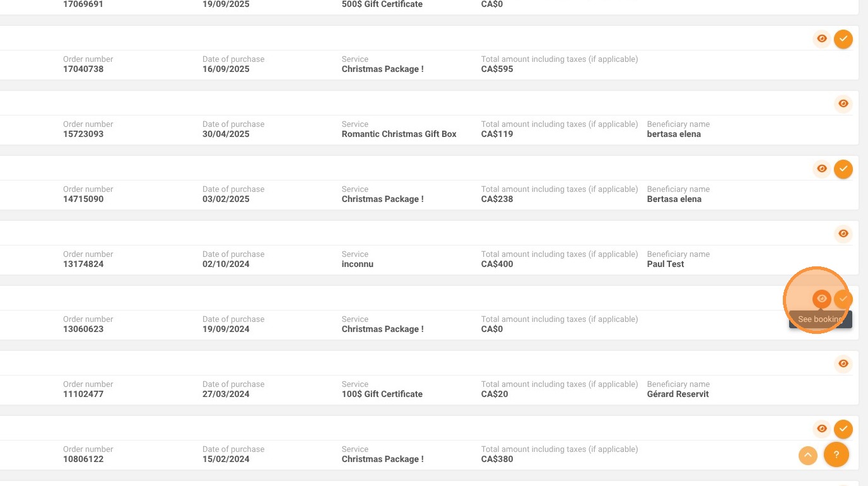Click the back-to-top arrow button

pyautogui.click(x=808, y=456)
